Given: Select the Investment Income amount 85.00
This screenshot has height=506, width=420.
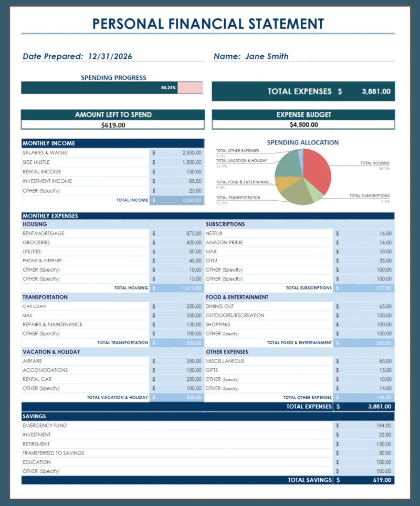Looking at the screenshot, I should coord(177,181).
